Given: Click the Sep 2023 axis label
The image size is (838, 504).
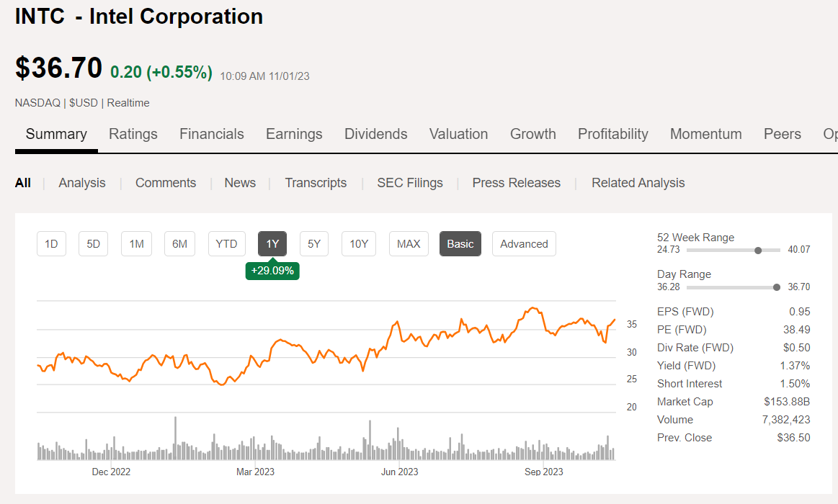Looking at the screenshot, I should (x=544, y=472).
